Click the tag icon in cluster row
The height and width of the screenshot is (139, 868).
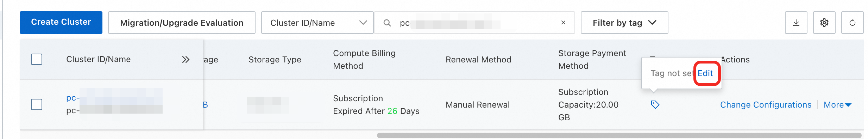click(655, 104)
